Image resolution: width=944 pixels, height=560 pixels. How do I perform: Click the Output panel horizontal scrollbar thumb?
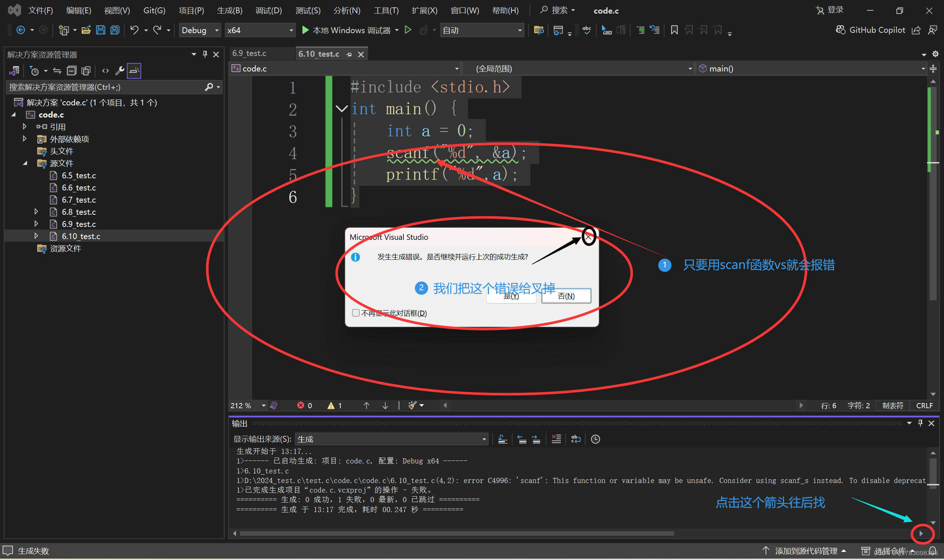[x=457, y=533]
